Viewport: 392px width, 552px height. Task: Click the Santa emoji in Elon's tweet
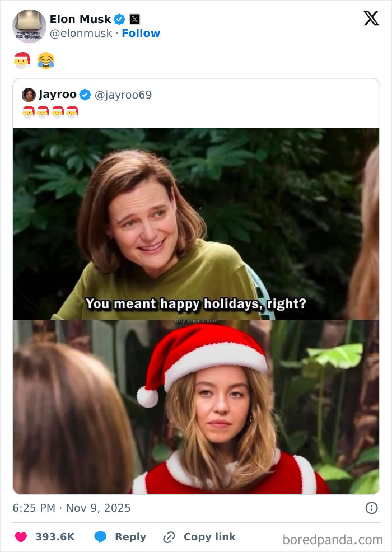[x=21, y=59]
